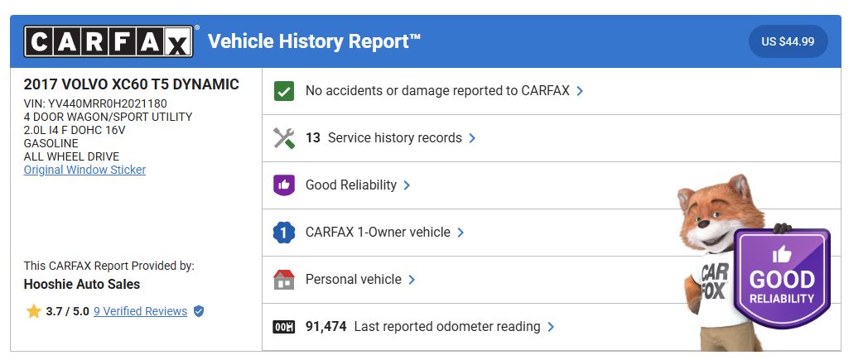
Task: Expand the Personal vehicle chevron
Action: [x=412, y=280]
